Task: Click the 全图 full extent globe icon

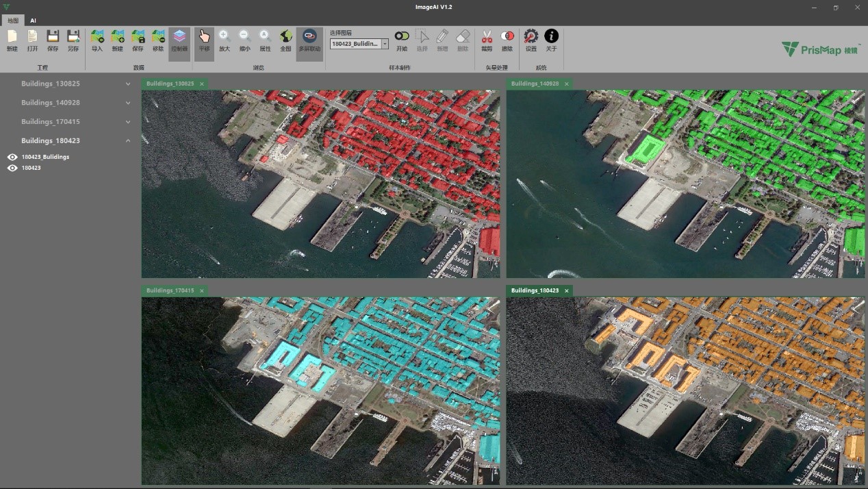Action: (x=285, y=37)
